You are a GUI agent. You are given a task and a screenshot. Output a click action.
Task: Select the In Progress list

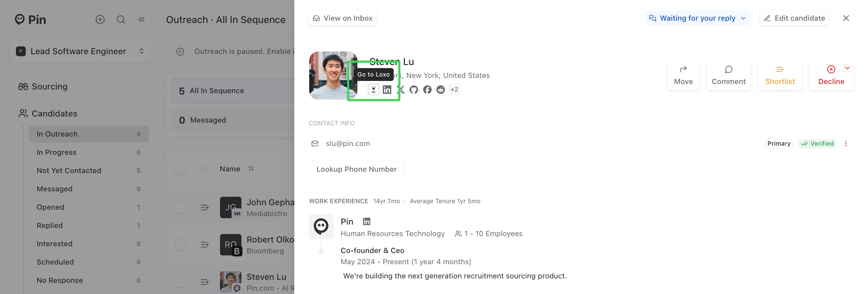[x=89, y=152]
